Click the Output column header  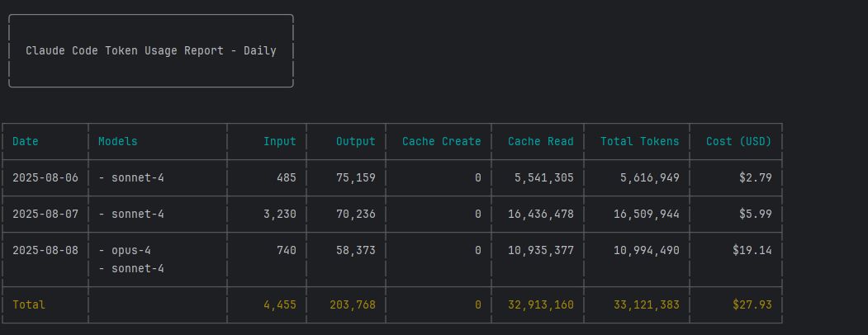355,141
